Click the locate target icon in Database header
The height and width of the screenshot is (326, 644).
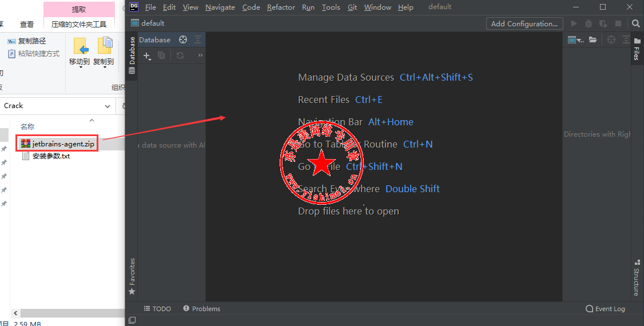(x=183, y=39)
